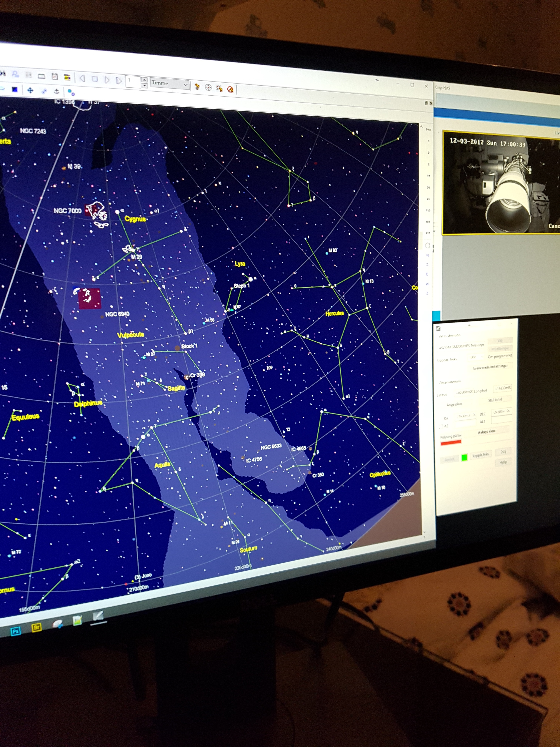Viewport: 560px width, 747px height.
Task: Increase time step with up arrow
Action: click(x=144, y=80)
